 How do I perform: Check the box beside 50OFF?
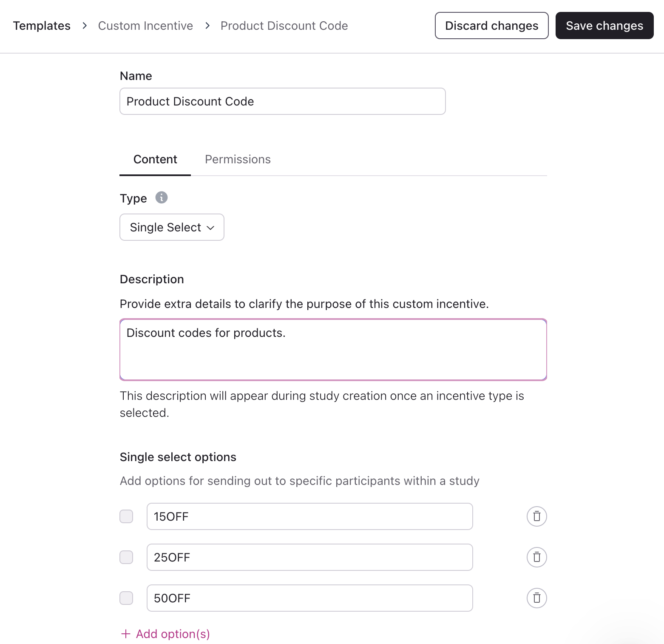coord(126,598)
